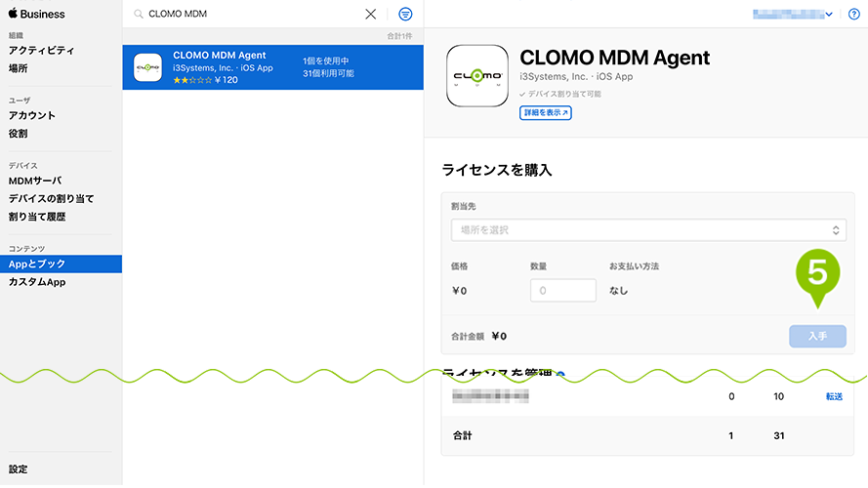This screenshot has width=868, height=488.
Task: Select Appとブック in the sidebar
Action: pos(61,264)
